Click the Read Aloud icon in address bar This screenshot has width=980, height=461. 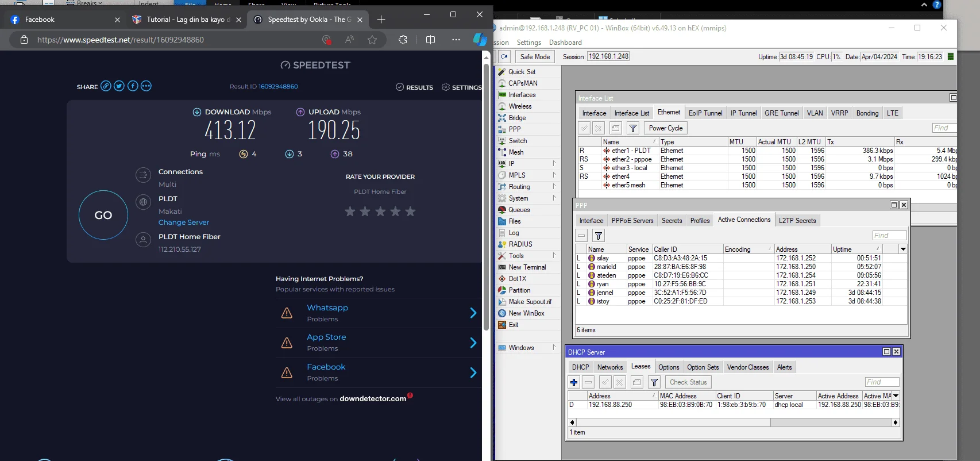coord(349,40)
